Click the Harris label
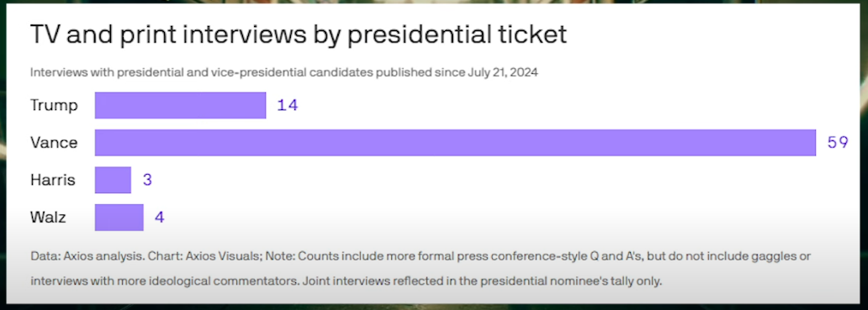The image size is (868, 310). coord(53,180)
